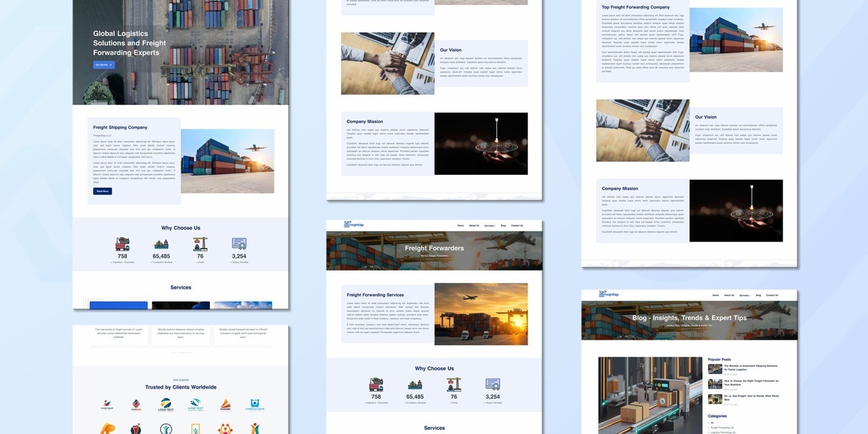Click the FreightEdge logo on Freight Forwarders page
The image size is (868, 434).
click(353, 224)
